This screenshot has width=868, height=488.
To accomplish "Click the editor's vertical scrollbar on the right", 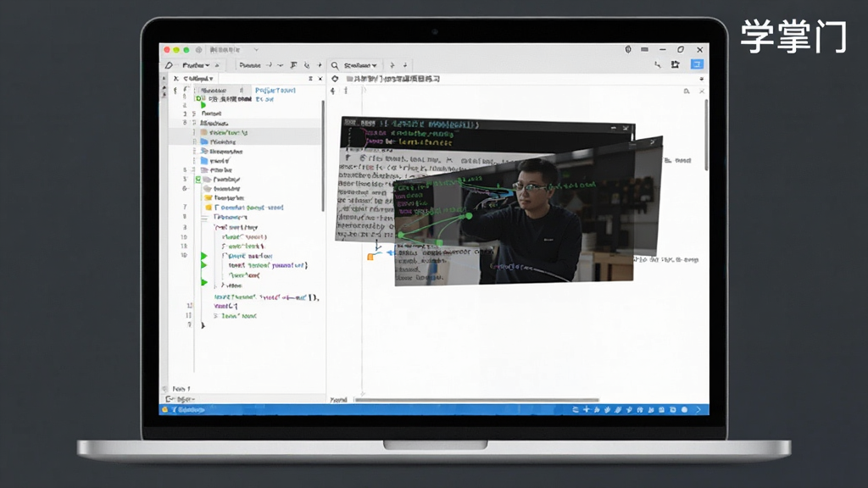I will [x=706, y=135].
